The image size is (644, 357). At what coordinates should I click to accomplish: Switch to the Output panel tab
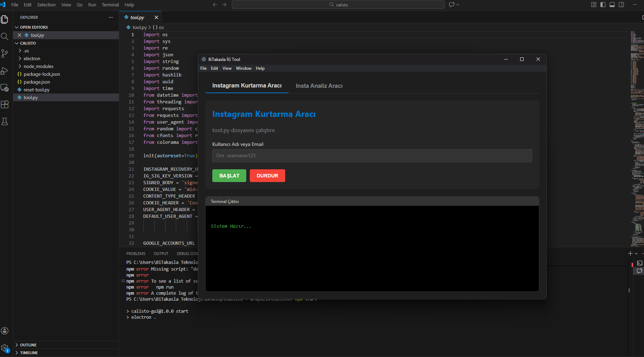pyautogui.click(x=161, y=254)
